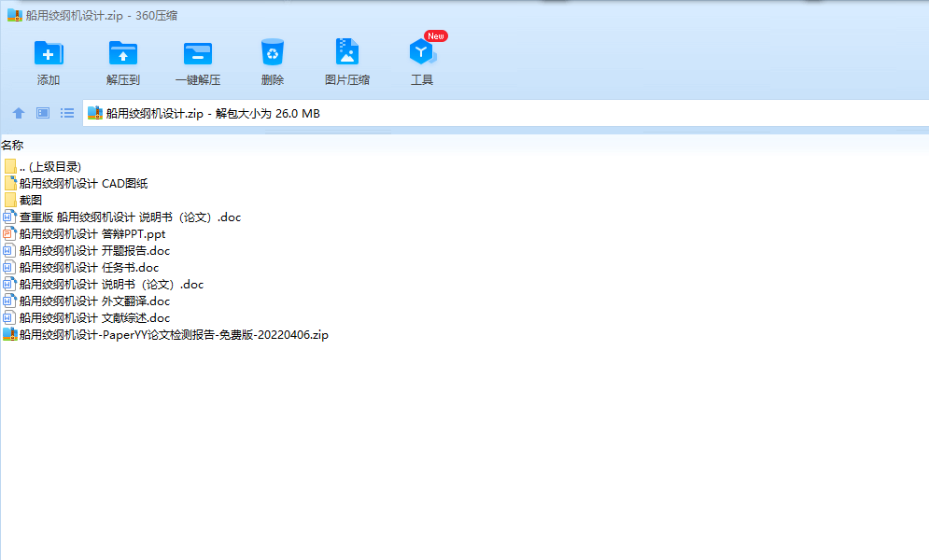Screen dimensions: 929x560
Task: Click the PowerPoint icon of 答辩PPT.ppt
Action: tap(10, 233)
